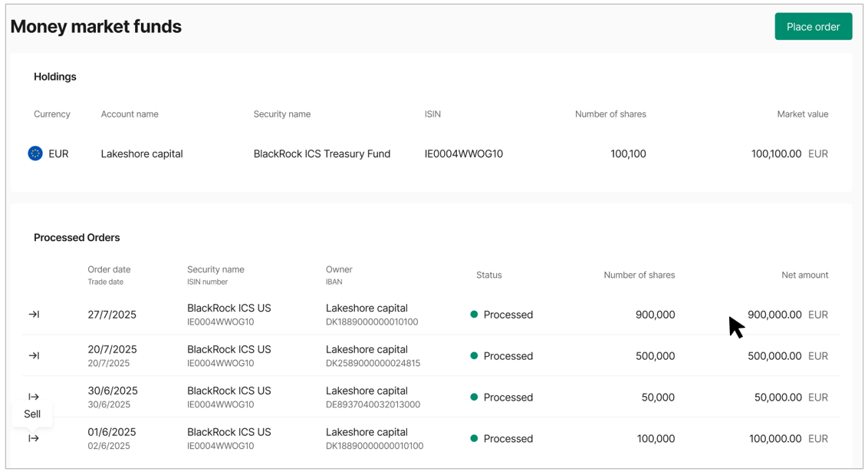Click the green status dot for 500,000 shares order
Image resolution: width=868 pixels, height=472 pixels.
click(x=474, y=355)
